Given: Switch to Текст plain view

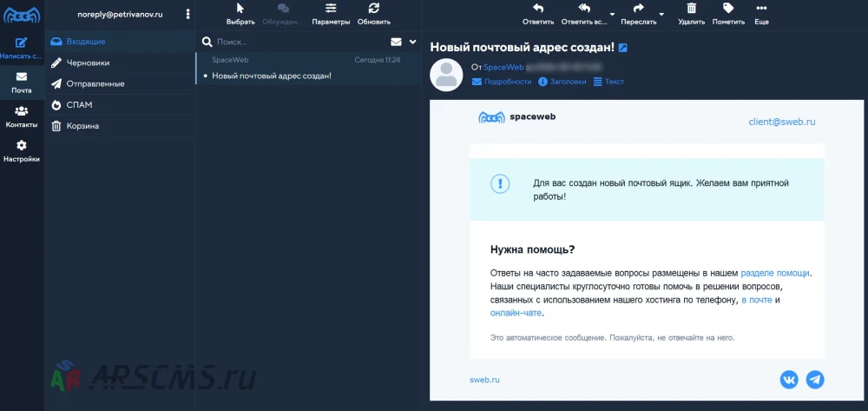Looking at the screenshot, I should click(x=608, y=82).
